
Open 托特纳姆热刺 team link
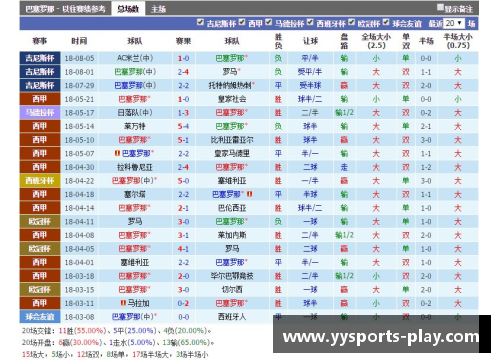(231, 85)
